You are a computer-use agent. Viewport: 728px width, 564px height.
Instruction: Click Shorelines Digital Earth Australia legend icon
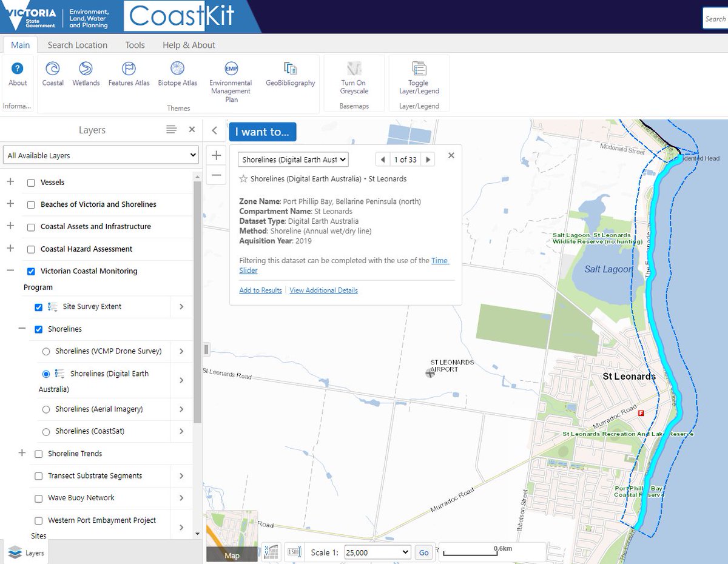pos(60,374)
